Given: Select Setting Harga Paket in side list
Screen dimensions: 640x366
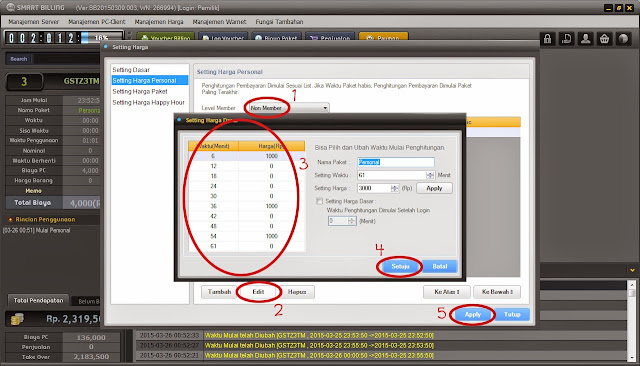Looking at the screenshot, I should (x=149, y=91).
